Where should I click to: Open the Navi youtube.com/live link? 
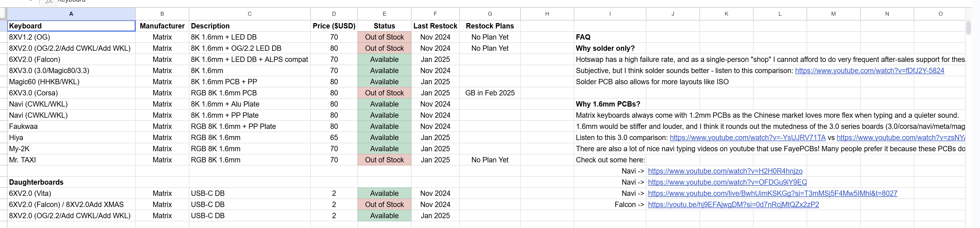click(772, 193)
